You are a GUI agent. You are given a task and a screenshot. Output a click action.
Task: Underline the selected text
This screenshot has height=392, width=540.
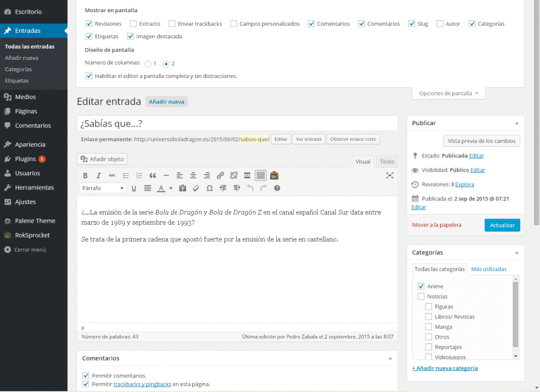point(134,188)
